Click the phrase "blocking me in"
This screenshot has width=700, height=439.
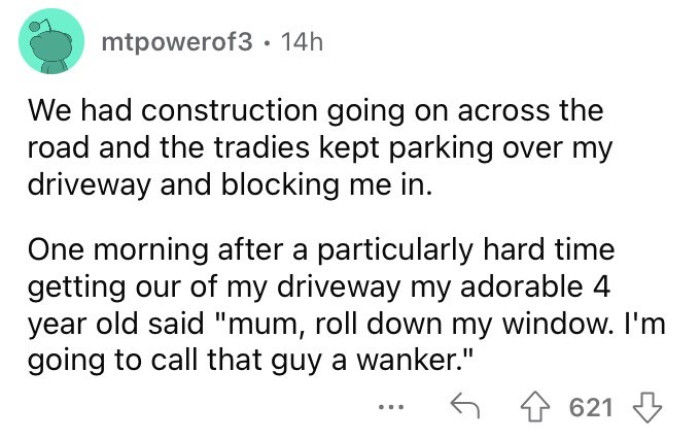pyautogui.click(x=336, y=185)
